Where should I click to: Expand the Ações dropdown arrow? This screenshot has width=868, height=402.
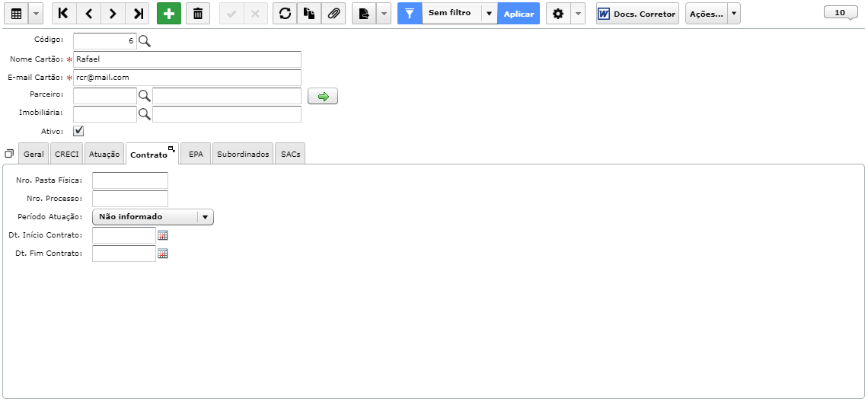click(733, 14)
